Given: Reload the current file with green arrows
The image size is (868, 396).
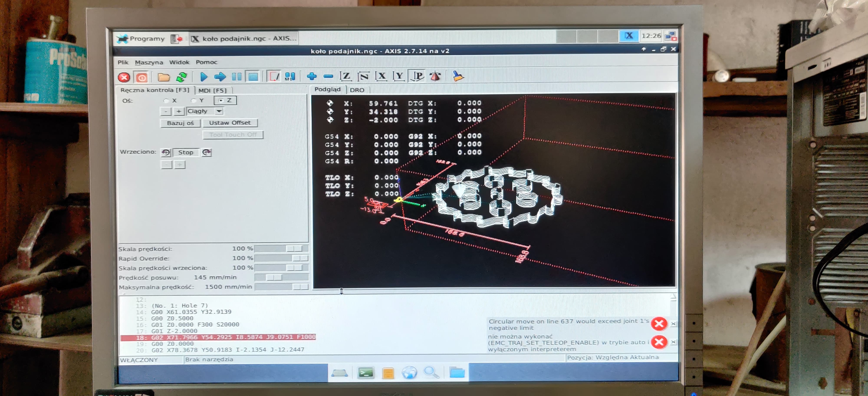Looking at the screenshot, I should coord(182,77).
